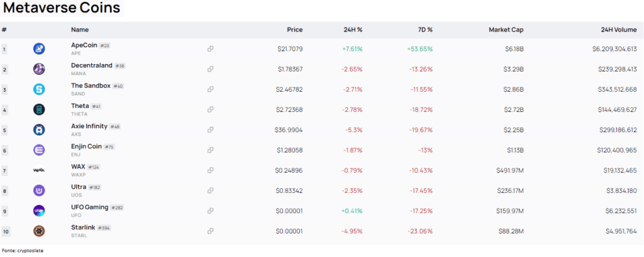Sort by the Name column header
The height and width of the screenshot is (257, 644).
[80, 30]
